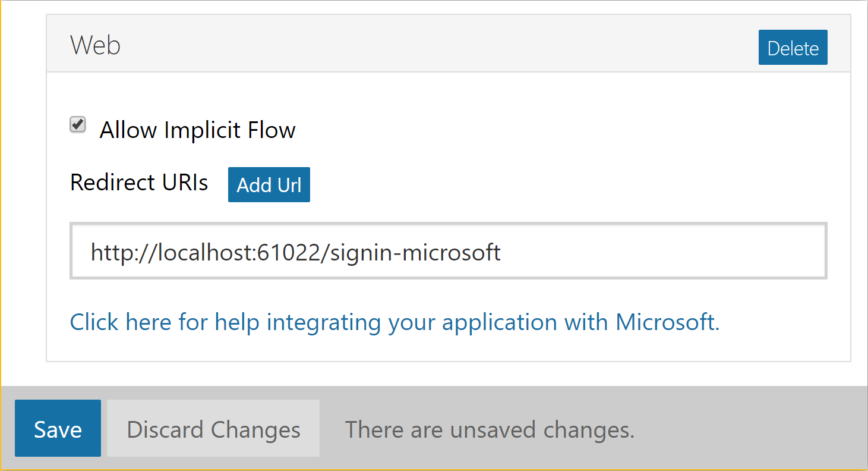Click the Delete button in Web panel

[x=793, y=48]
